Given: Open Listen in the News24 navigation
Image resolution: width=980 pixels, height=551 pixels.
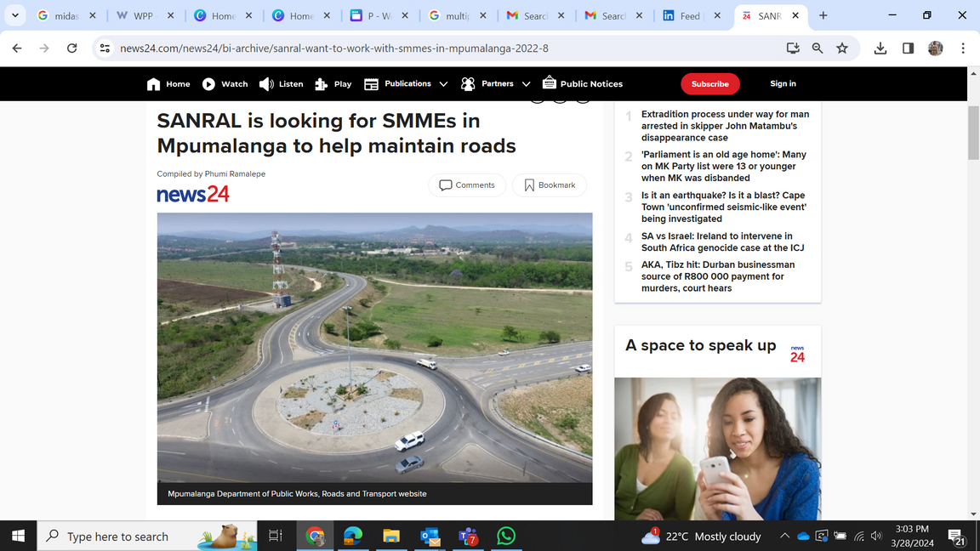Looking at the screenshot, I should coord(282,83).
